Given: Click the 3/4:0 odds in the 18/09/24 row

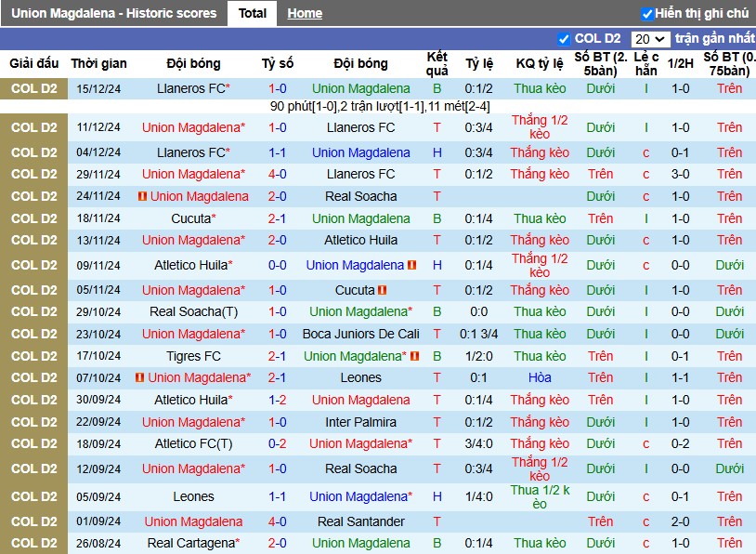Looking at the screenshot, I should tap(478, 444).
